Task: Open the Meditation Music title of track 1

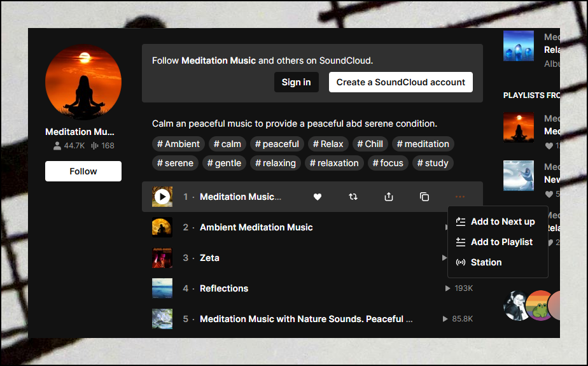Action: [241, 197]
